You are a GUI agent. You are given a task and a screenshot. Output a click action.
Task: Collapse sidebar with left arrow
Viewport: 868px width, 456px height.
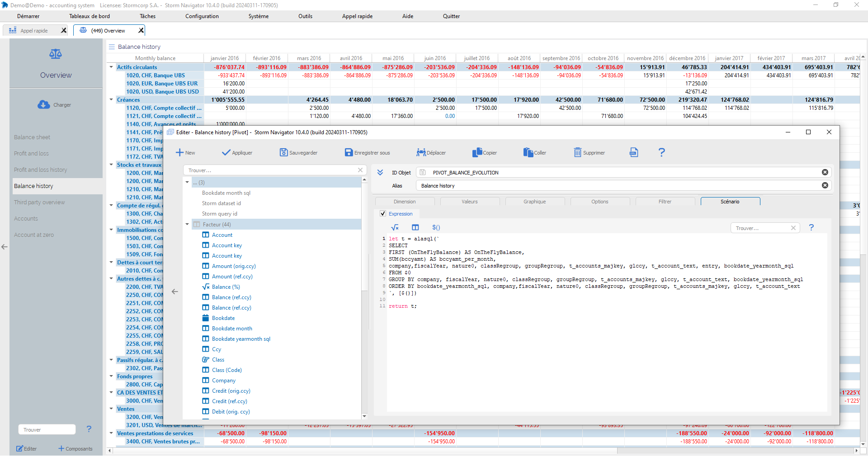(5, 247)
